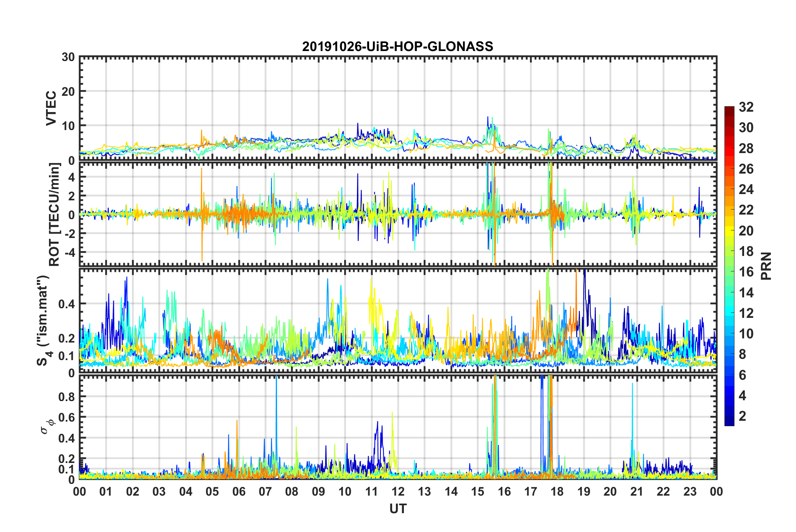Click the "08" hour tick on the UT axis
This screenshot has height=532, width=796.
(292, 491)
